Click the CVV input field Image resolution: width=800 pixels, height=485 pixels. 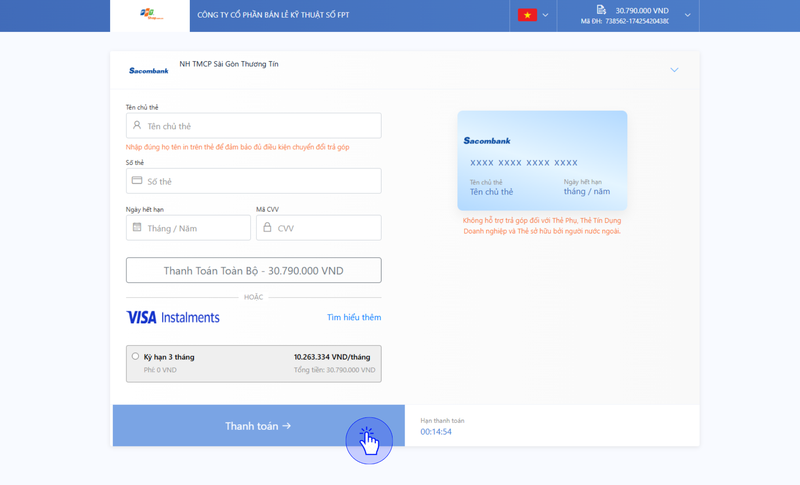click(x=319, y=228)
